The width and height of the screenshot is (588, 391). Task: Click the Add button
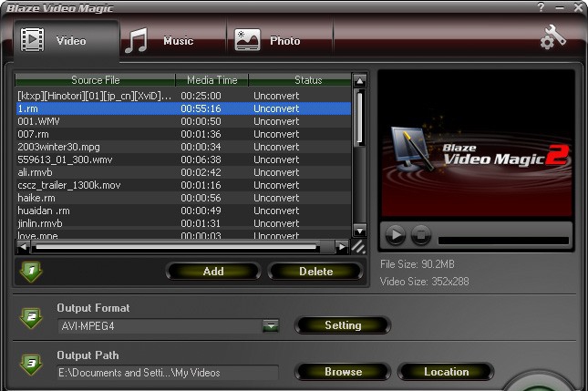tap(213, 272)
